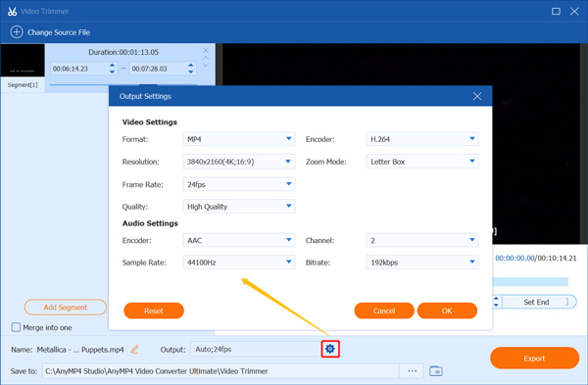Click the Change Source File plus icon

click(16, 32)
